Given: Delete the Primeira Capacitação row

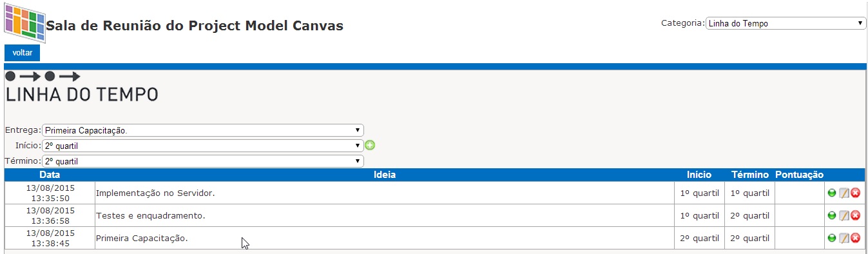Looking at the screenshot, I should [x=855, y=238].
